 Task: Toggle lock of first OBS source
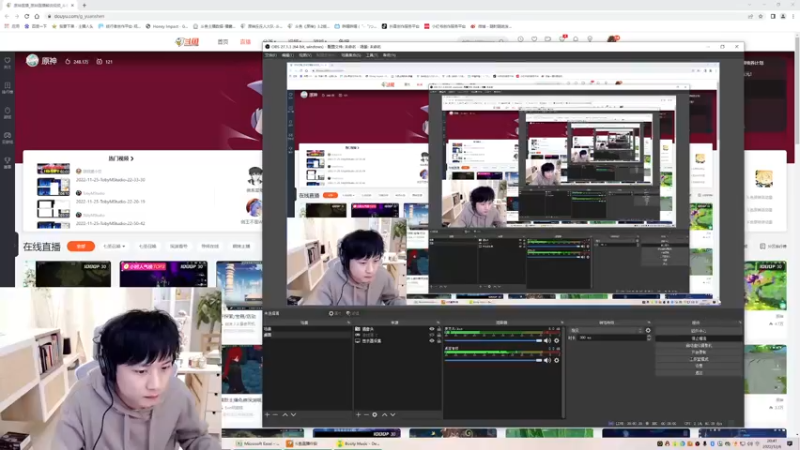point(439,329)
